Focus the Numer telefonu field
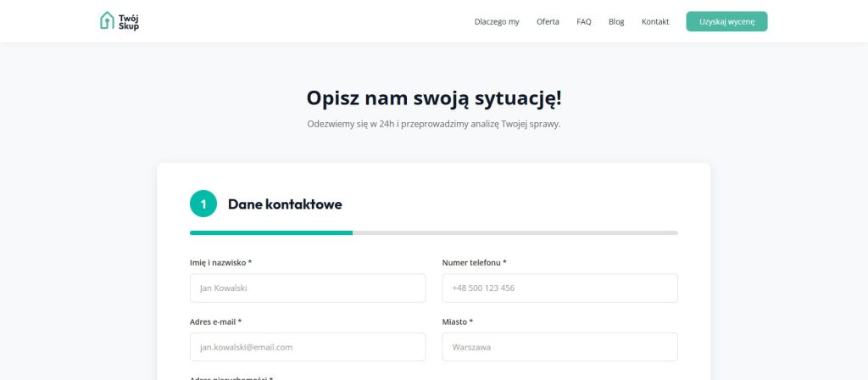 (559, 288)
